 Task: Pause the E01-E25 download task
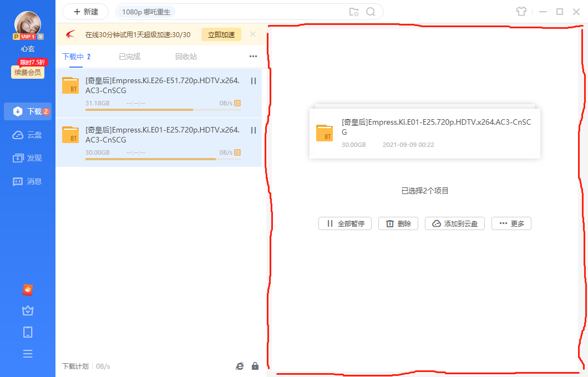pos(254,130)
